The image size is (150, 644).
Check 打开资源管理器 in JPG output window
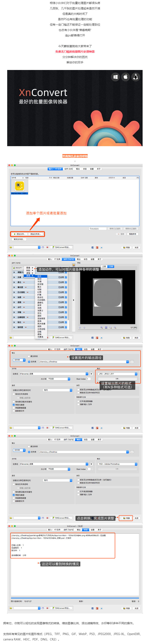(78, 401)
